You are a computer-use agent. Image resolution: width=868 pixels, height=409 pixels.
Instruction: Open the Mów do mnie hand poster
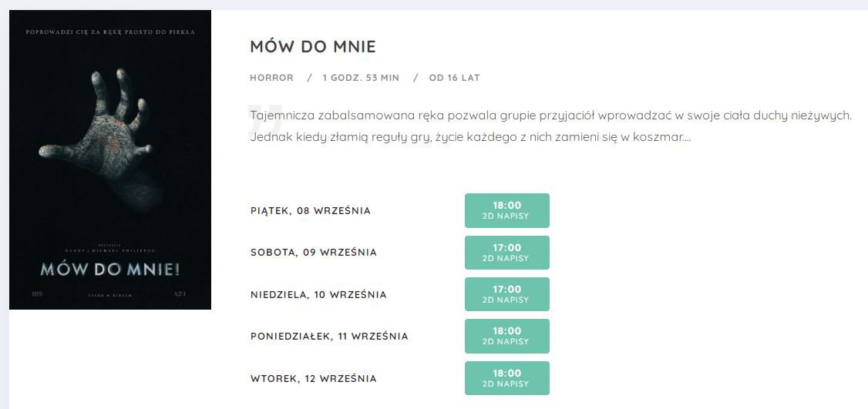click(x=110, y=160)
